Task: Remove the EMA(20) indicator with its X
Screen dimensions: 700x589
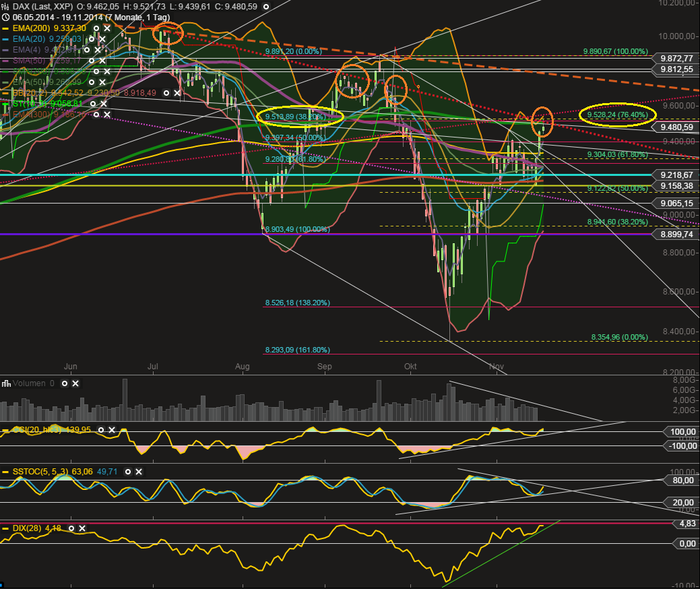Action: pos(102,39)
